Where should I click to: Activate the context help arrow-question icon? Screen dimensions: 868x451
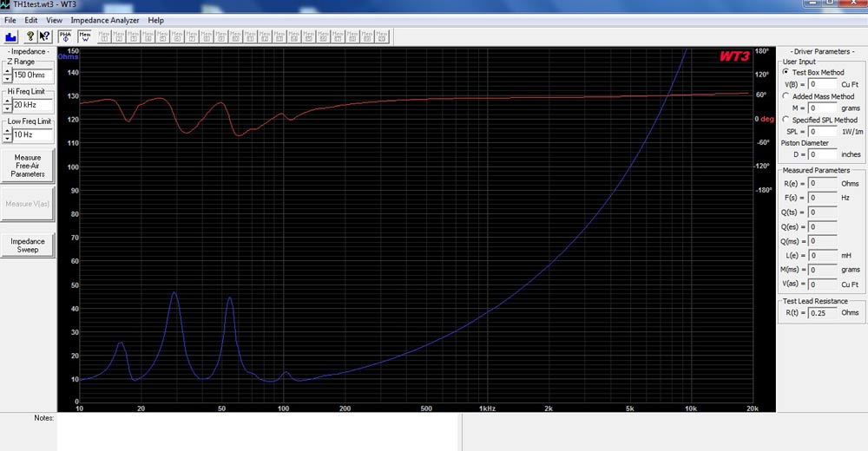45,36
